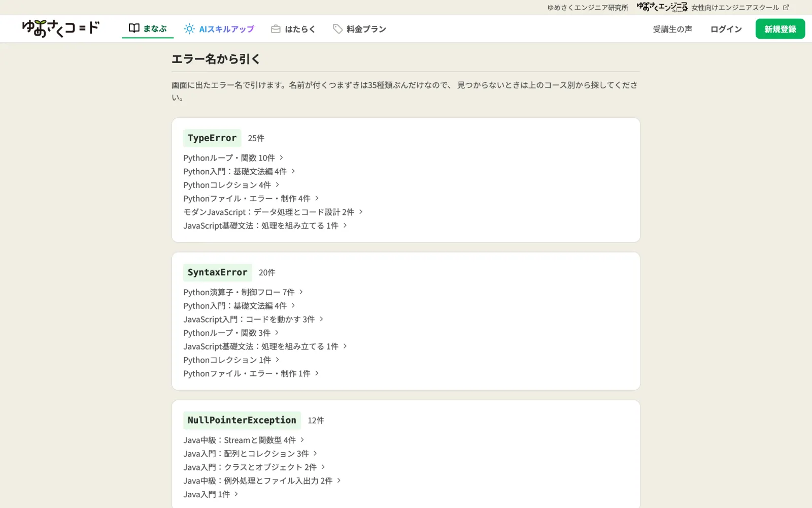
Task: Click the chevron after Java中級：Streamと関数型 4件
Action: tap(302, 440)
